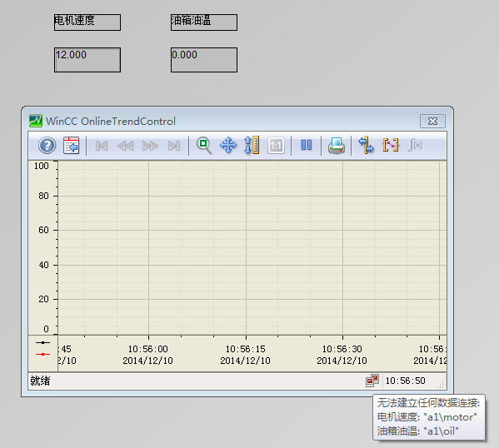Click the 80 value axis label
The height and width of the screenshot is (448, 499).
(x=43, y=196)
